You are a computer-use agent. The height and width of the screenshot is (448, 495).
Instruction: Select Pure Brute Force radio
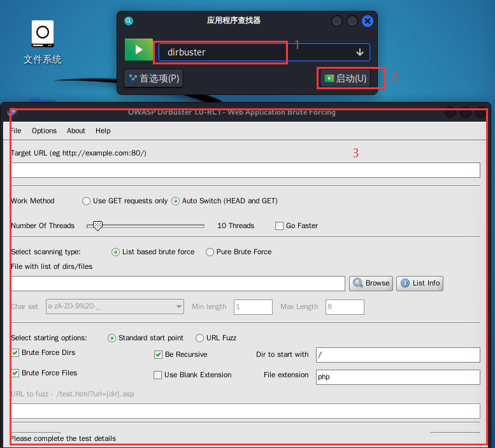tap(210, 252)
